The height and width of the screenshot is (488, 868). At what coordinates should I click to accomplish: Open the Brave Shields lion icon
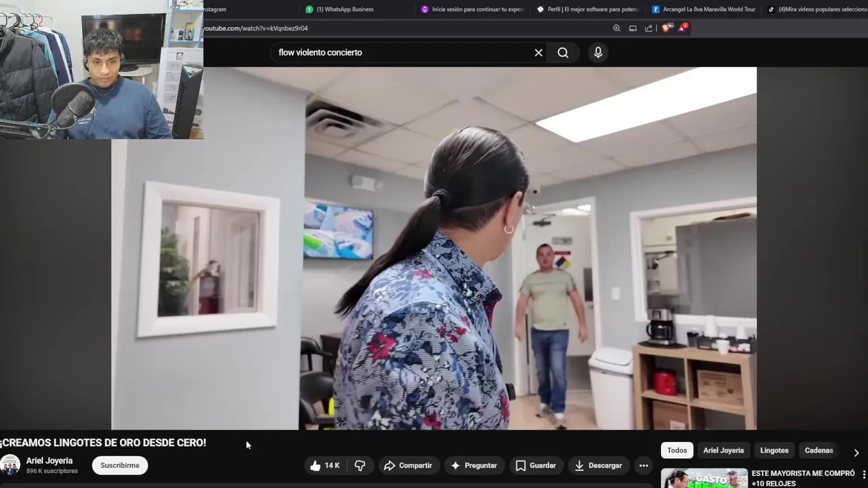[666, 28]
